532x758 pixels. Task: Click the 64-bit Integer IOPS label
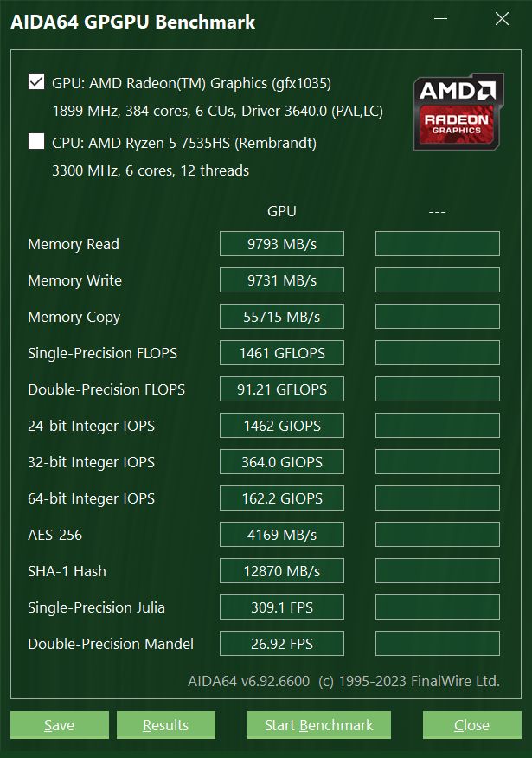coord(91,498)
